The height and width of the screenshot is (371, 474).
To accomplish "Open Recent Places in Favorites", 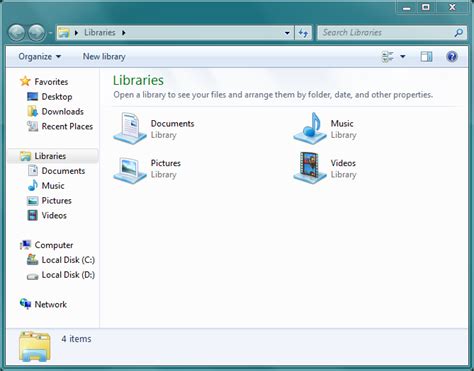I will pos(67,126).
